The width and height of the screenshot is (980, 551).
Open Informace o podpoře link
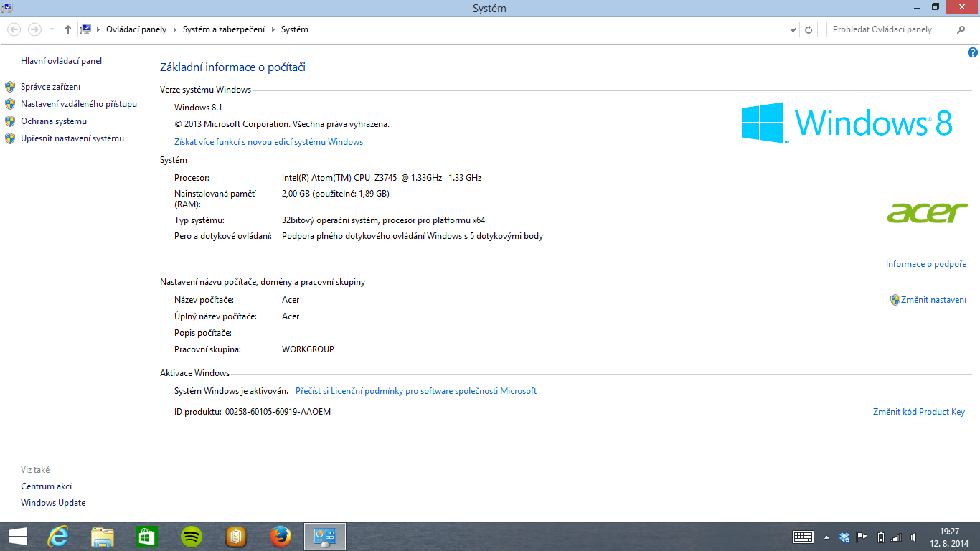point(926,264)
